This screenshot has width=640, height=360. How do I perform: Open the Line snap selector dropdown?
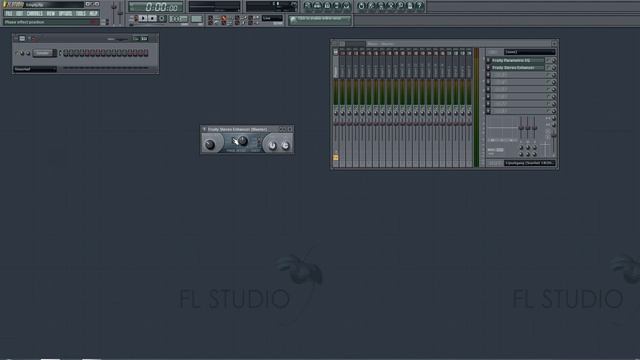pyautogui.click(x=272, y=18)
